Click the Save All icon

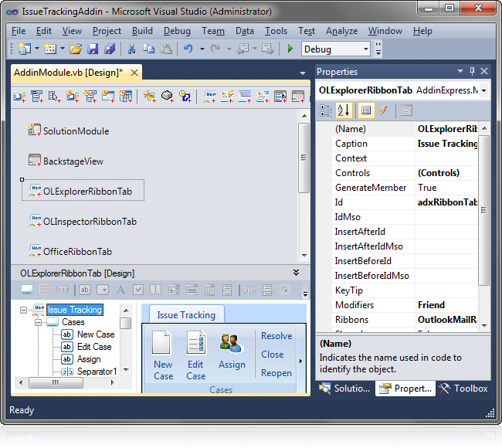pos(110,49)
